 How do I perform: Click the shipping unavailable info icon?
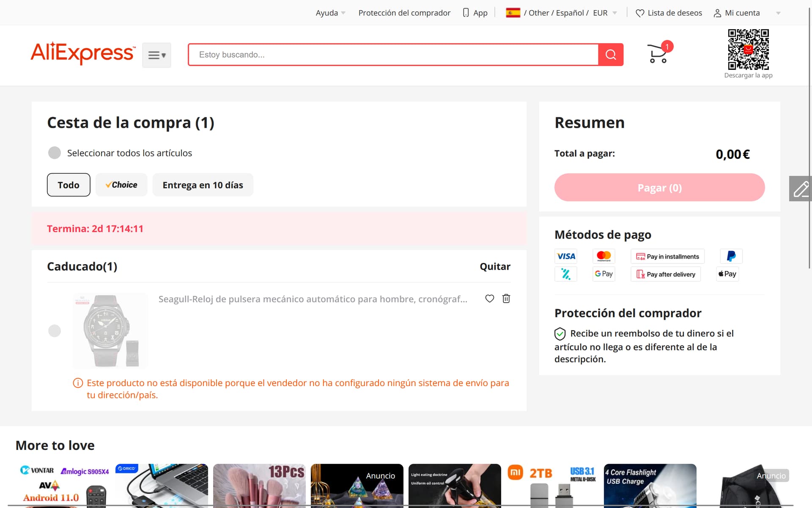(78, 383)
